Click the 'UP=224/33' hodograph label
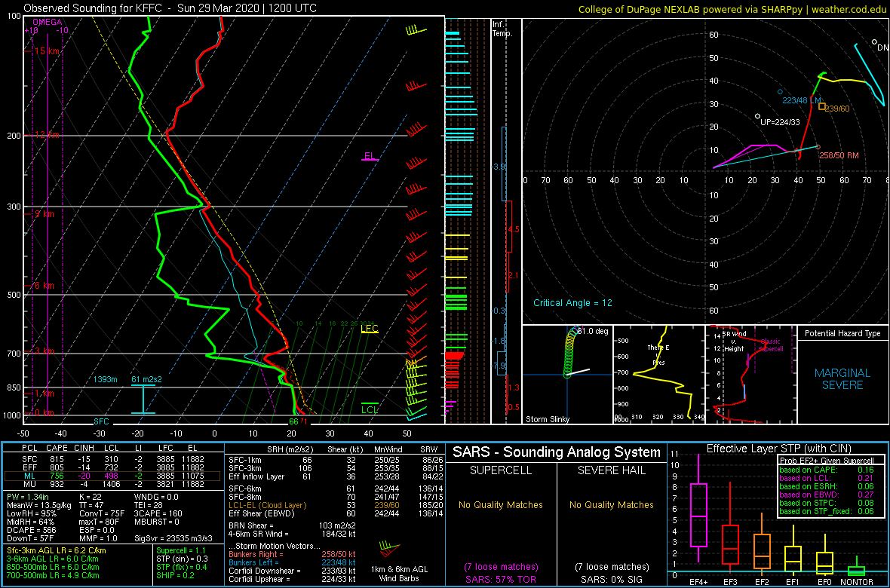Screen dimensions: 890x588 pyautogui.click(x=778, y=121)
